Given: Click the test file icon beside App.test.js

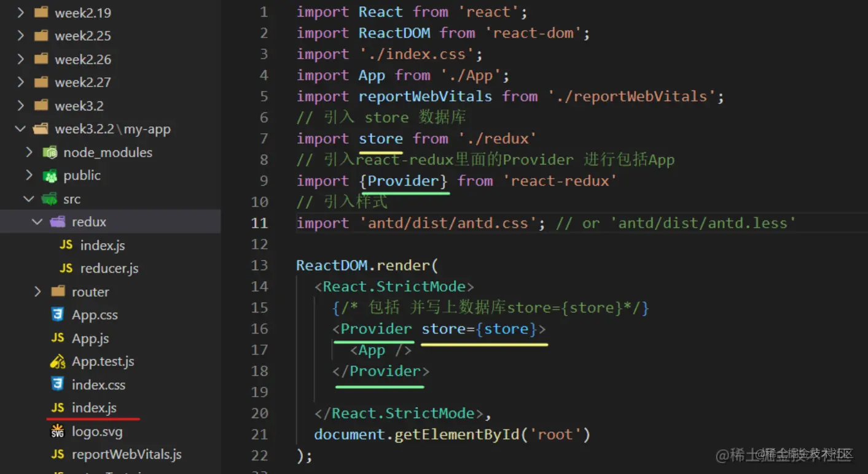Looking at the screenshot, I should pyautogui.click(x=58, y=361).
